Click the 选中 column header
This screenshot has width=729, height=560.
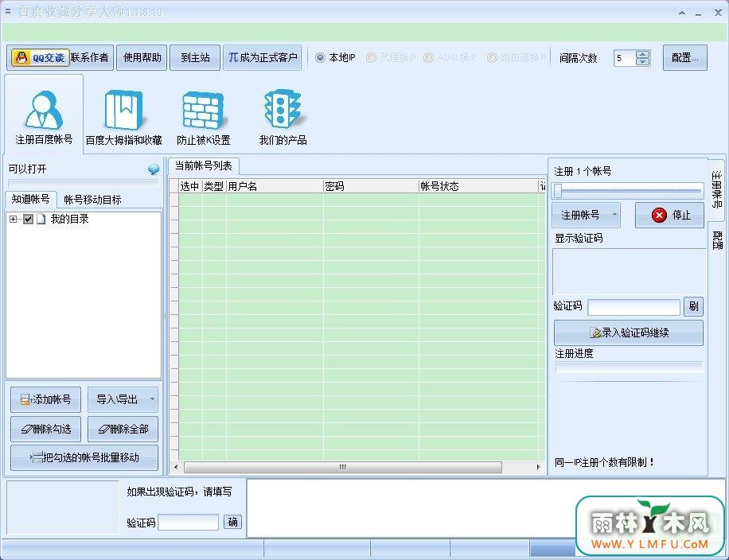[x=190, y=186]
